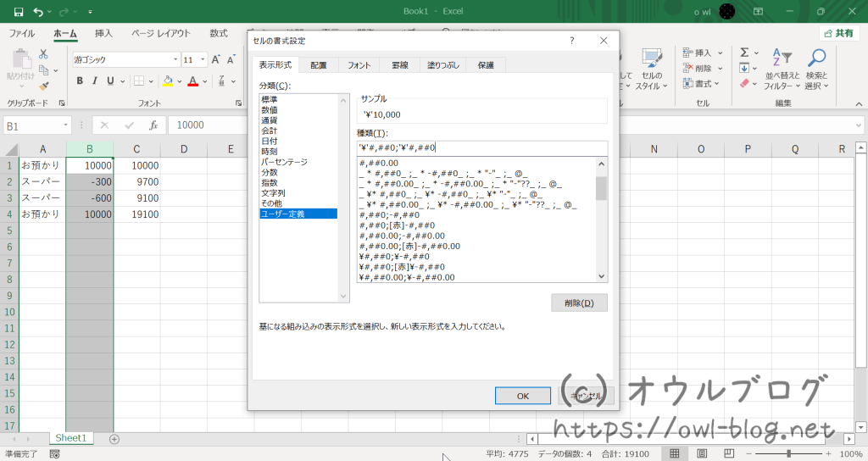
Task: Open the font name dropdown 游ゴシック
Action: [x=176, y=60]
